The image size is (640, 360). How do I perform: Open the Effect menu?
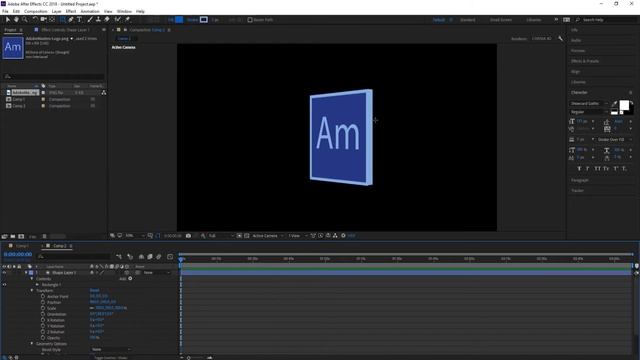(x=71, y=11)
